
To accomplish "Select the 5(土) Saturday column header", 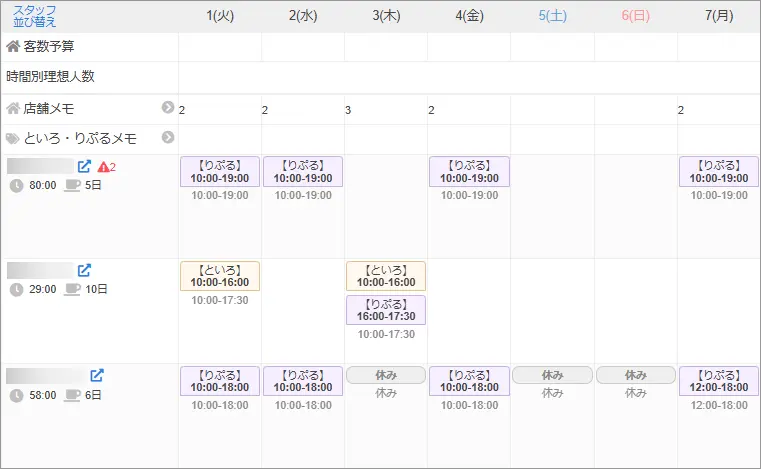I will 553,16.
